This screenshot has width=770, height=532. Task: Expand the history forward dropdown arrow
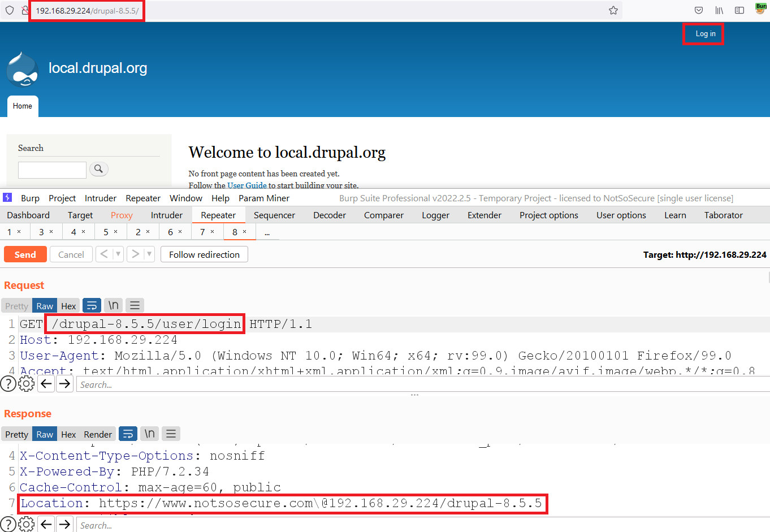pyautogui.click(x=149, y=254)
